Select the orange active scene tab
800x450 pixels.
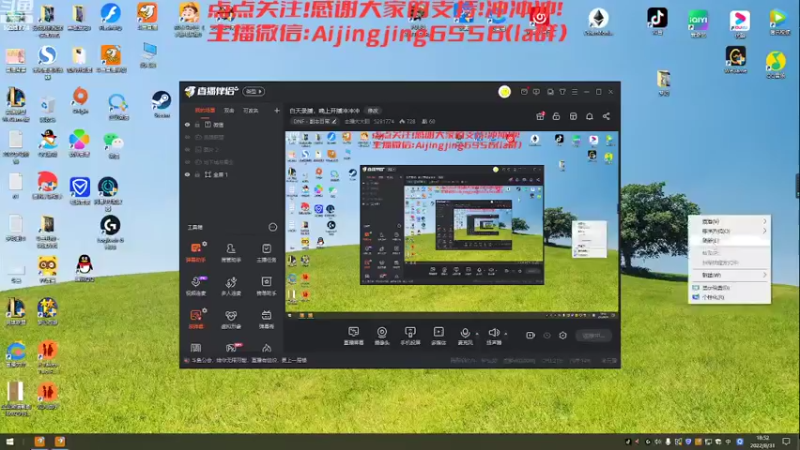pos(205,110)
